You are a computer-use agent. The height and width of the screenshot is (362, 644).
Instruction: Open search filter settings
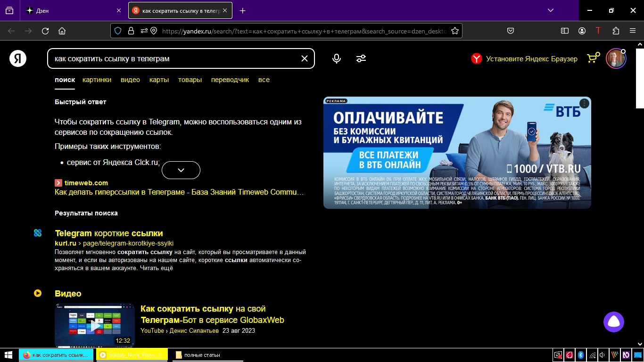click(361, 58)
